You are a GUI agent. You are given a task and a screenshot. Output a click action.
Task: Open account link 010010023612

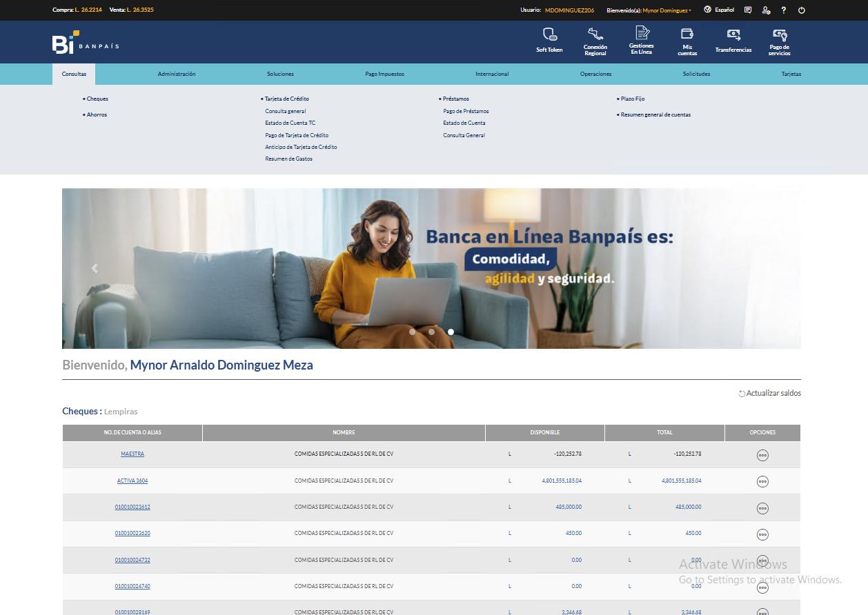coord(132,507)
